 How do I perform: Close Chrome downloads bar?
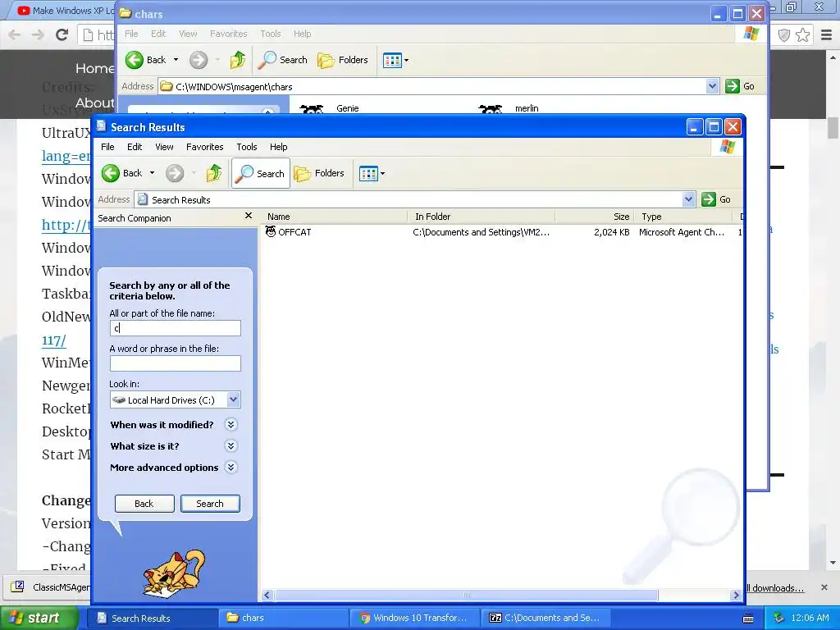(x=824, y=587)
